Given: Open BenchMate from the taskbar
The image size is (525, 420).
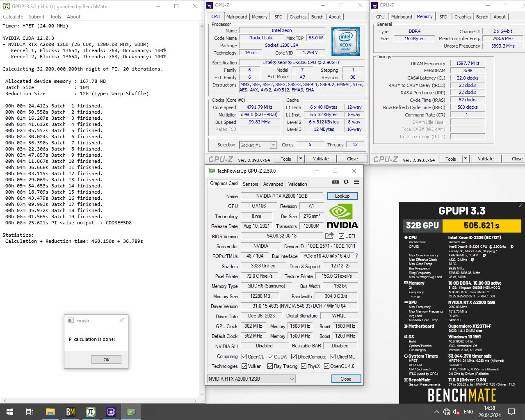Looking at the screenshot, I should tap(70, 412).
